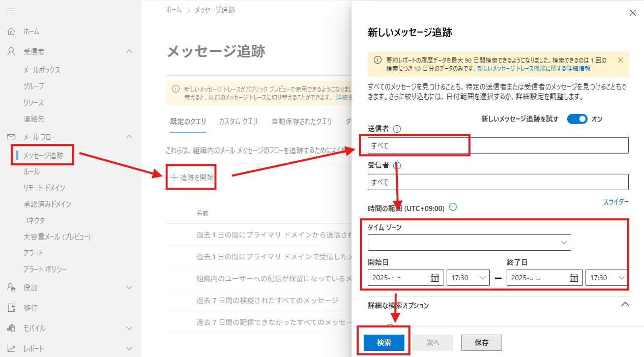Click the 保存 button
Screen dimensions: 644x357
482,343
